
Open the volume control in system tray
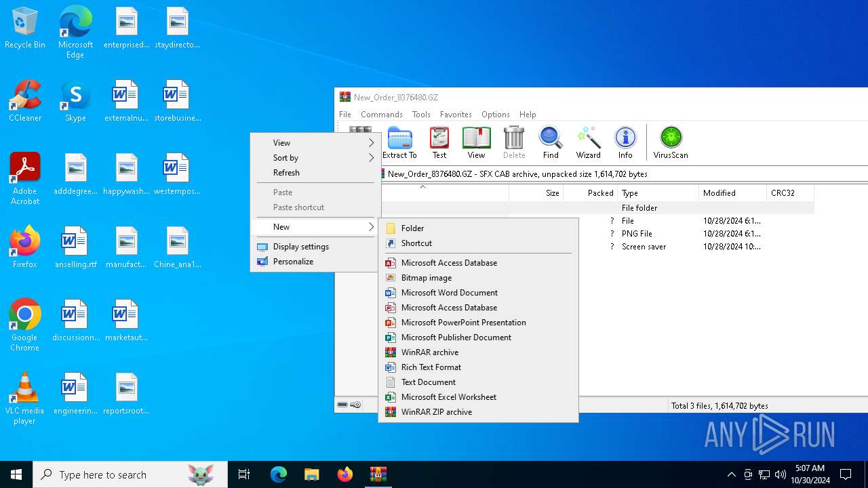click(781, 474)
